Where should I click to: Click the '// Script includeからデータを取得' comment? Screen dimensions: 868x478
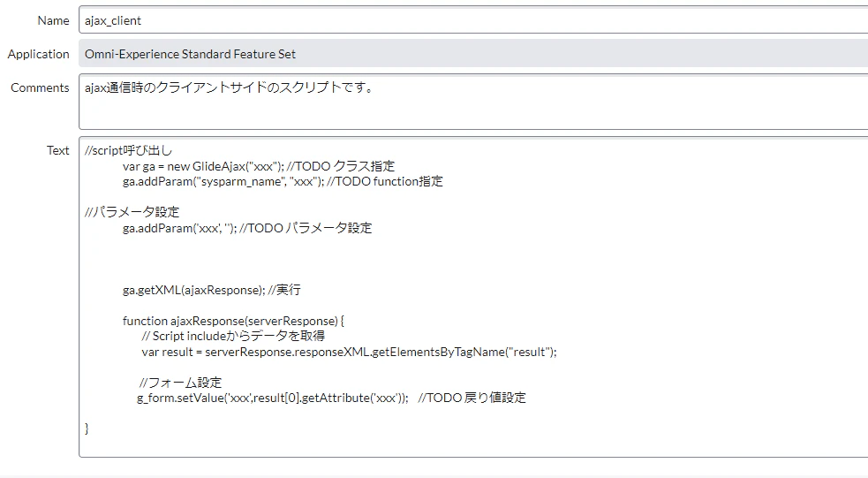pyautogui.click(x=233, y=336)
